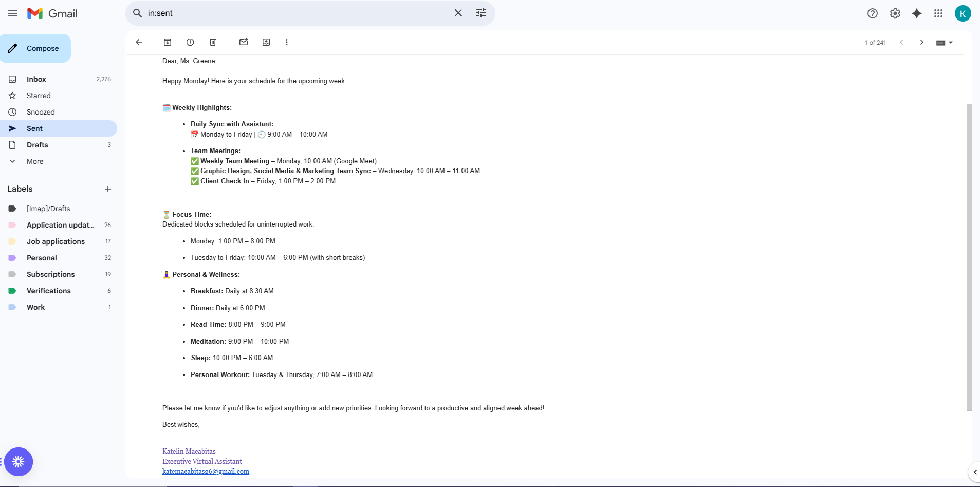The height and width of the screenshot is (487, 980).
Task: Open the input tools keyboard dropdown
Action: point(945,43)
